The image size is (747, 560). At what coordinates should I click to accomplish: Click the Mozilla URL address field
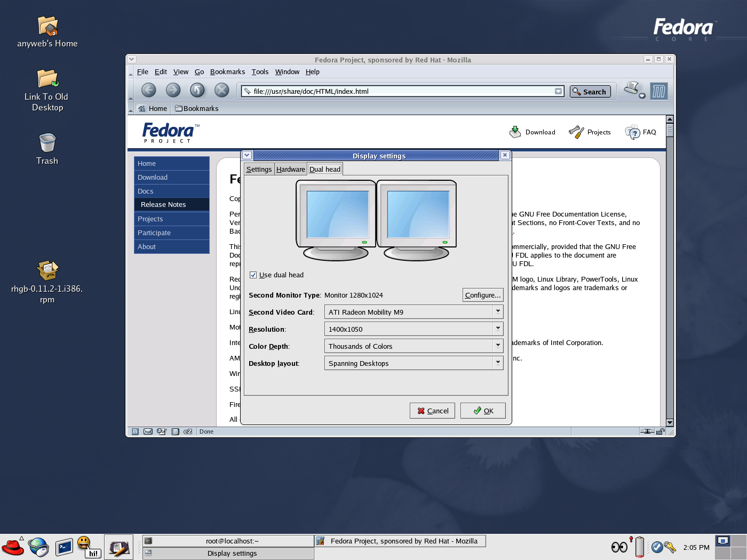403,91
